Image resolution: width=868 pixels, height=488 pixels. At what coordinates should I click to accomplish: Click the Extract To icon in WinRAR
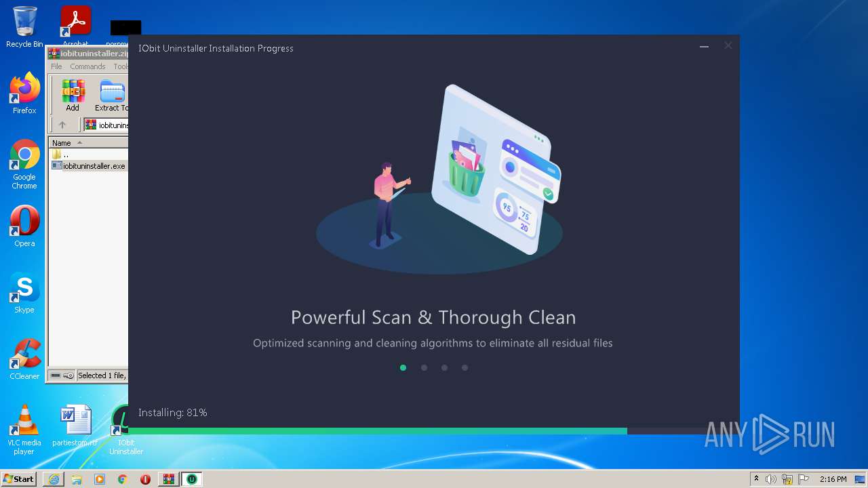pos(112,96)
